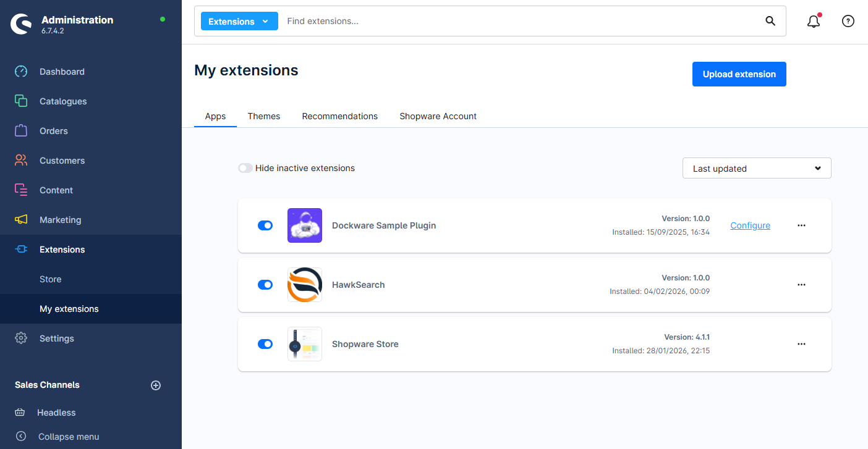Click the Extensions plug icon

click(x=21, y=250)
